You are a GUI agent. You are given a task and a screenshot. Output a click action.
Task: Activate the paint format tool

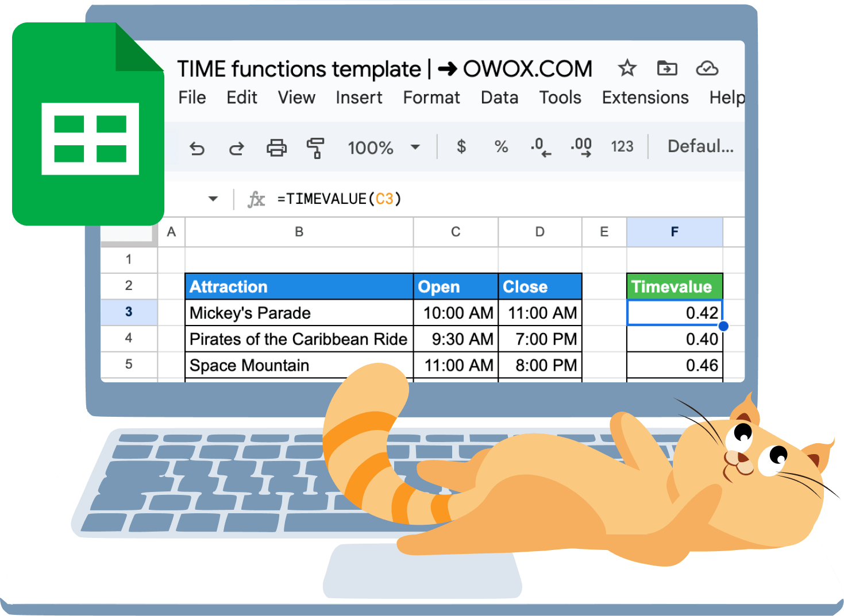pos(315,148)
